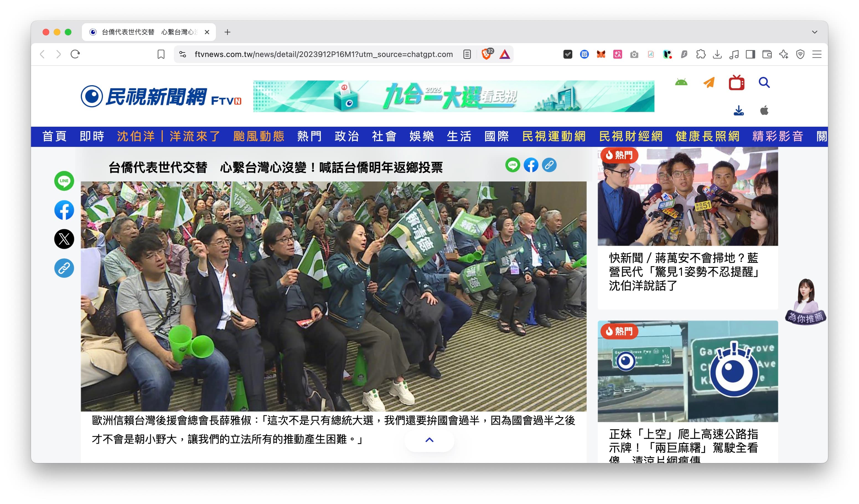Open the Leo AI sparkle icon

[784, 54]
